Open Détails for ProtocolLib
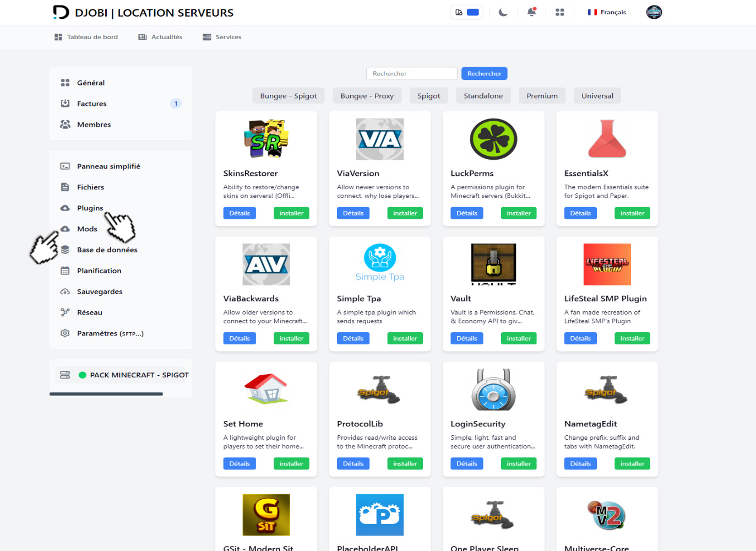The width and height of the screenshot is (756, 551). pos(353,463)
